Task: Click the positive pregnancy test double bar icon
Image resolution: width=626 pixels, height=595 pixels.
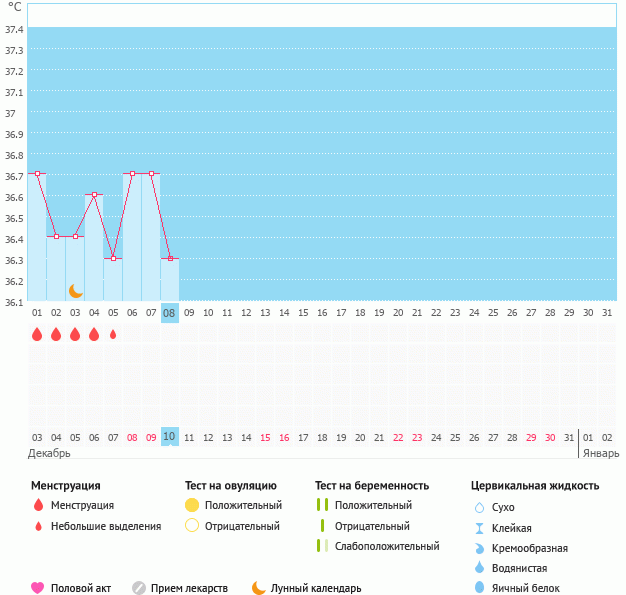Action: [322, 505]
